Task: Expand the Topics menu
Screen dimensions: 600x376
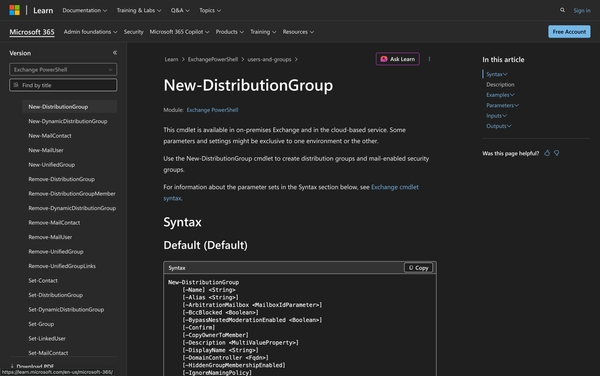Action: click(210, 10)
